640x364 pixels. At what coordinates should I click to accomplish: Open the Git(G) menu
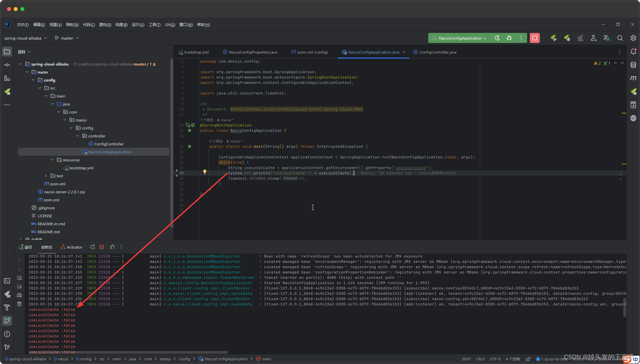(170, 25)
